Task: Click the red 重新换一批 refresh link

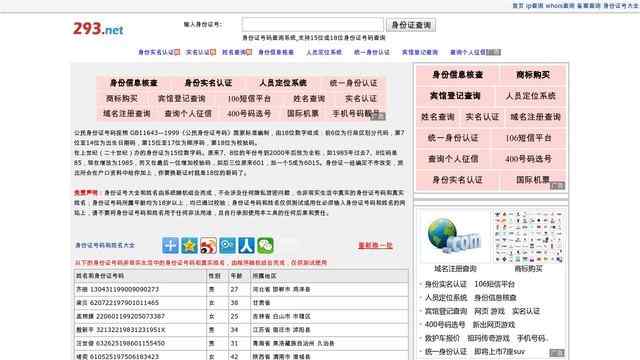Action: point(375,245)
